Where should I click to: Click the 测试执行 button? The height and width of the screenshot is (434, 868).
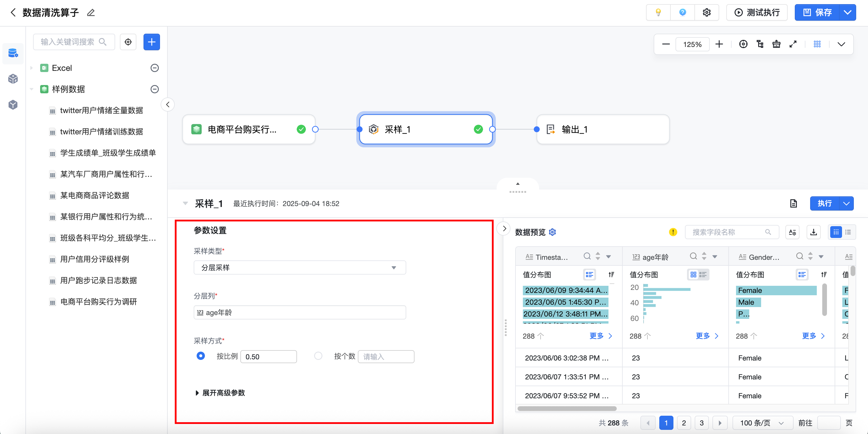(757, 12)
